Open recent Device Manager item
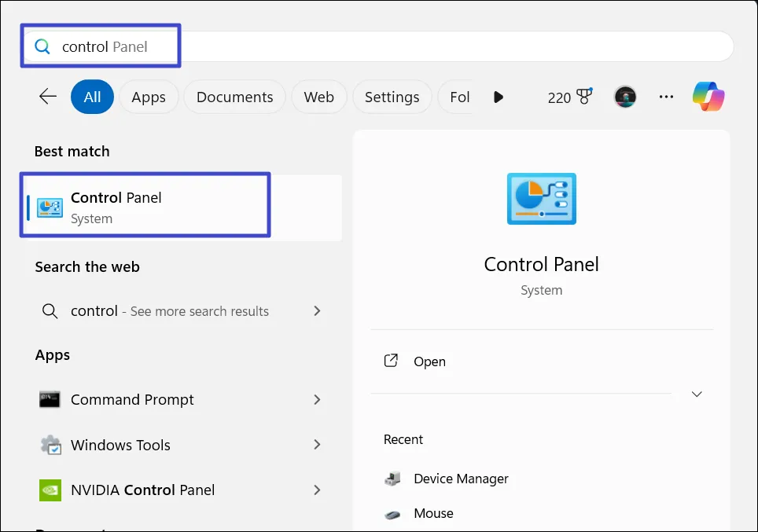758x532 pixels. coord(461,479)
